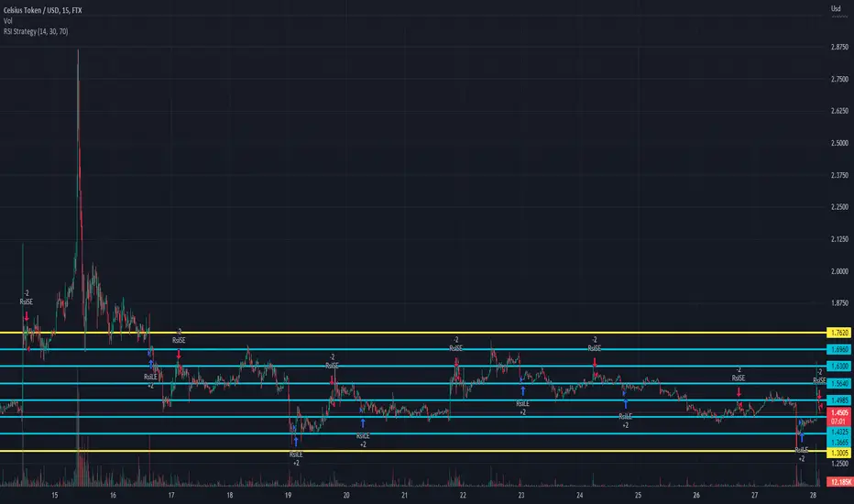Select the cyan 1.4325 price tag
Screen dimensions: 854x504
pos(838,433)
